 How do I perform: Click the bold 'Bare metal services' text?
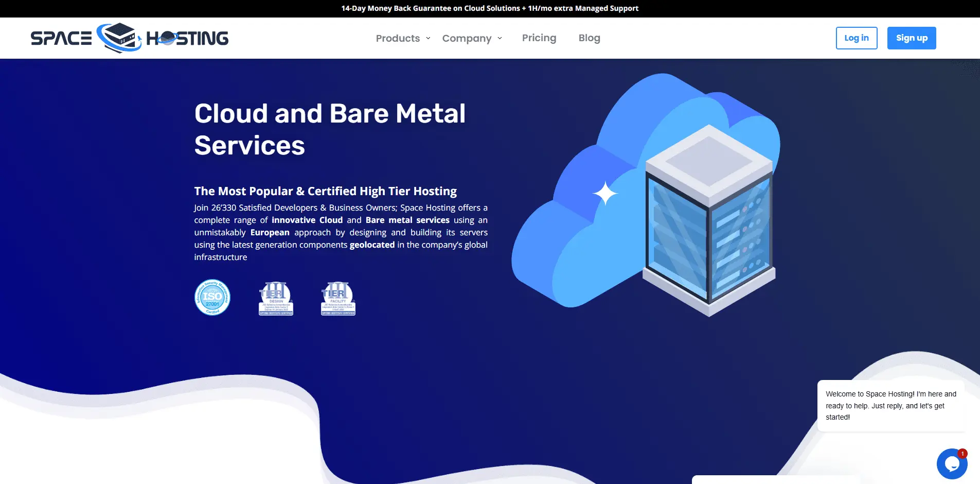(407, 220)
